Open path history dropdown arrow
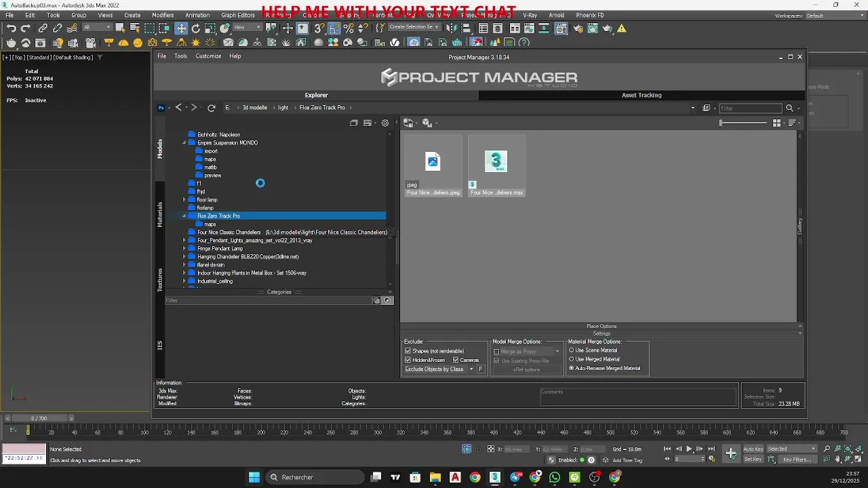 click(x=692, y=108)
